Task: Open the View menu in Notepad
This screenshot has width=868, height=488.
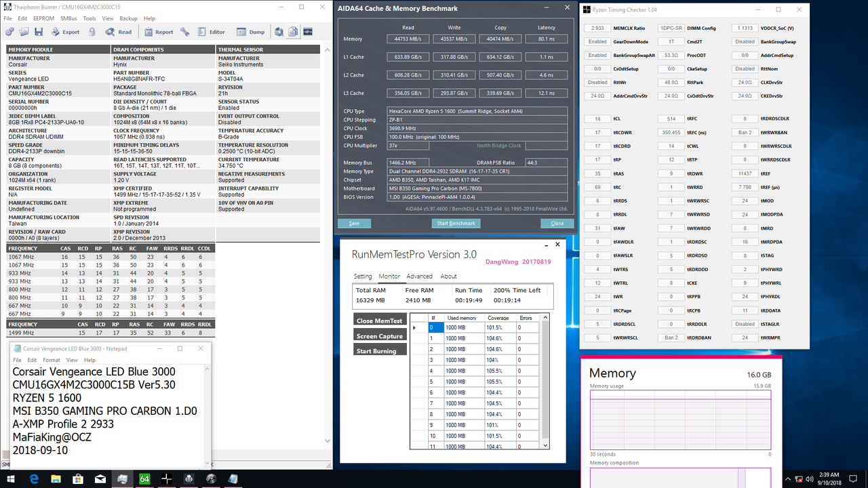Action: pyautogui.click(x=72, y=360)
